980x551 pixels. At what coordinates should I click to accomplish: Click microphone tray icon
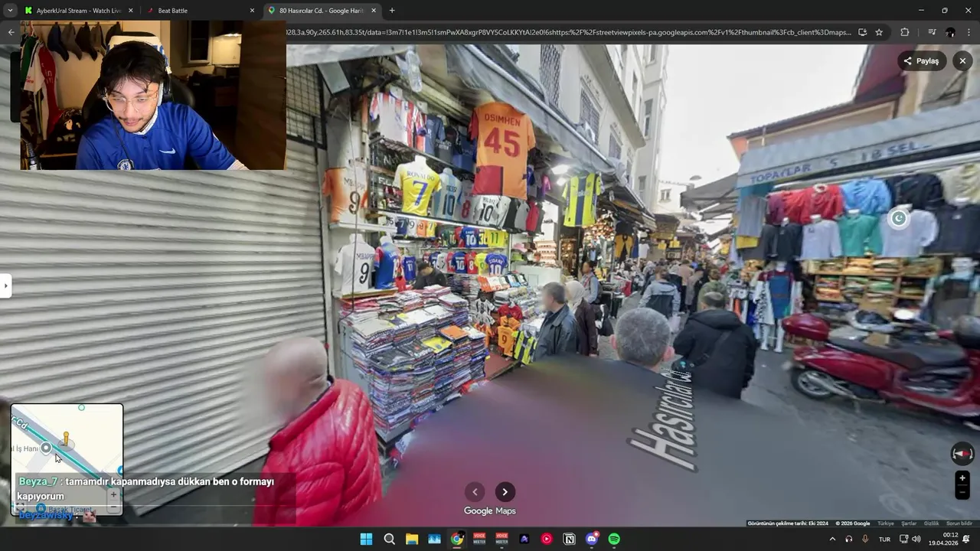pyautogui.click(x=865, y=539)
